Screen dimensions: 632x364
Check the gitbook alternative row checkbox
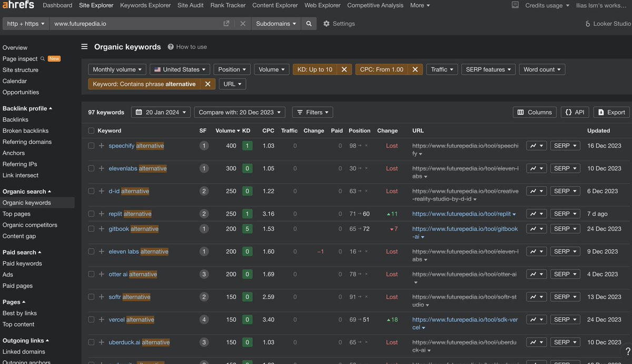click(91, 229)
